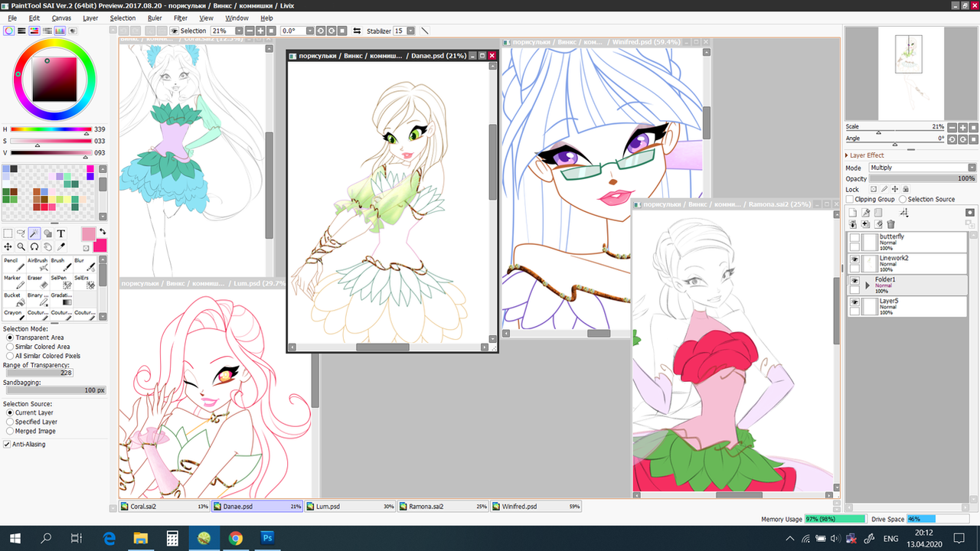Choose the Pencil brush
Image resolution: width=980 pixels, height=551 pixels.
click(15, 265)
